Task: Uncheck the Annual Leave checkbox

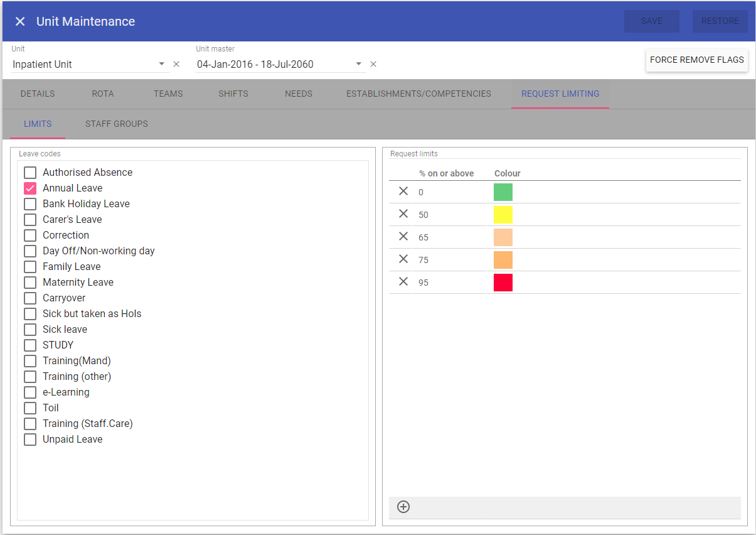Action: [30, 188]
